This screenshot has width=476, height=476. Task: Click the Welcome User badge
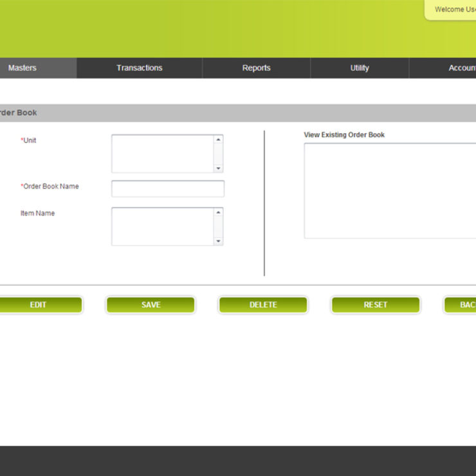[x=453, y=10]
